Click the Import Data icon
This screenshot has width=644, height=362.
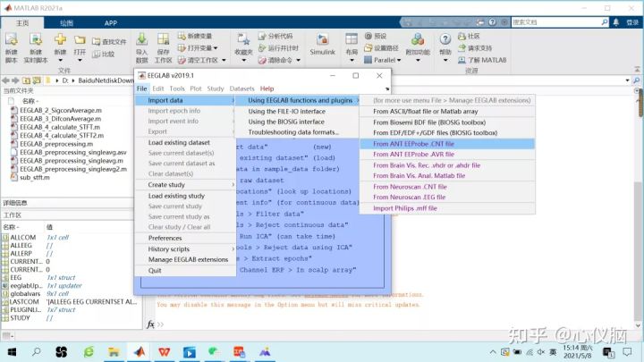tap(141, 40)
